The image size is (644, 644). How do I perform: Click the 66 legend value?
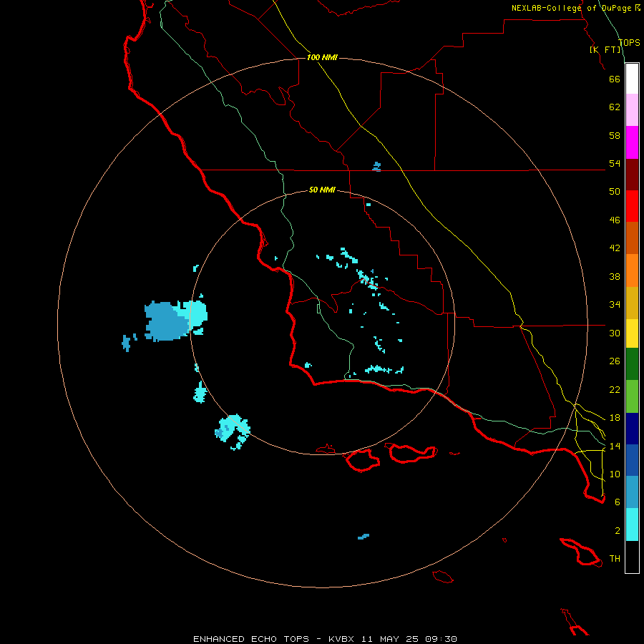pyautogui.click(x=615, y=79)
